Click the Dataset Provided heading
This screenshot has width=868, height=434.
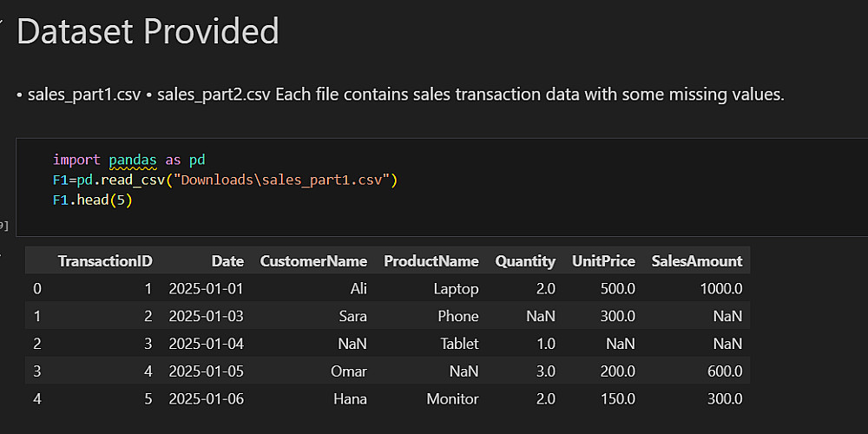click(148, 31)
